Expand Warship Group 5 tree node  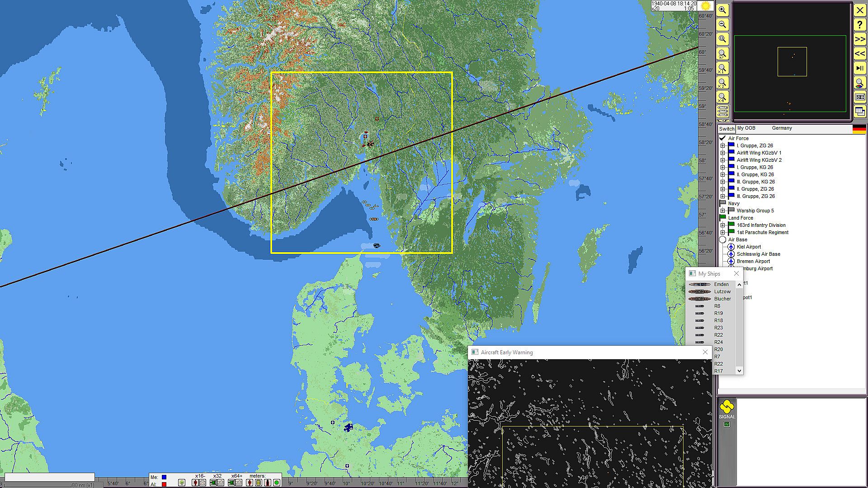pos(722,211)
